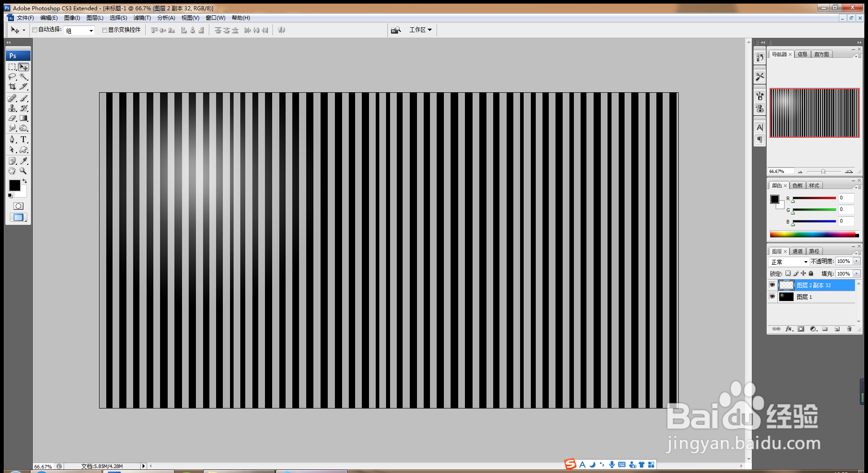The image size is (868, 473).
Task: Select the Pen tool
Action: pyautogui.click(x=13, y=140)
